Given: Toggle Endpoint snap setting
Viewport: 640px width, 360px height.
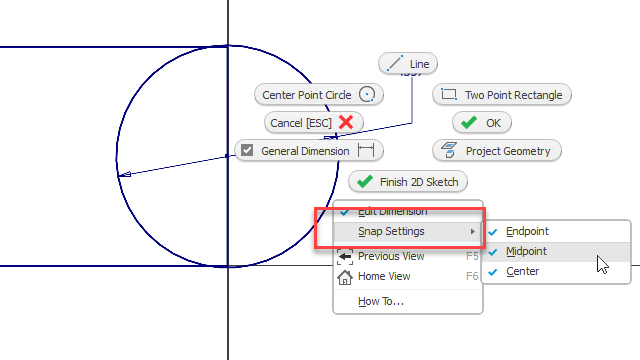Looking at the screenshot, I should pos(556,231).
